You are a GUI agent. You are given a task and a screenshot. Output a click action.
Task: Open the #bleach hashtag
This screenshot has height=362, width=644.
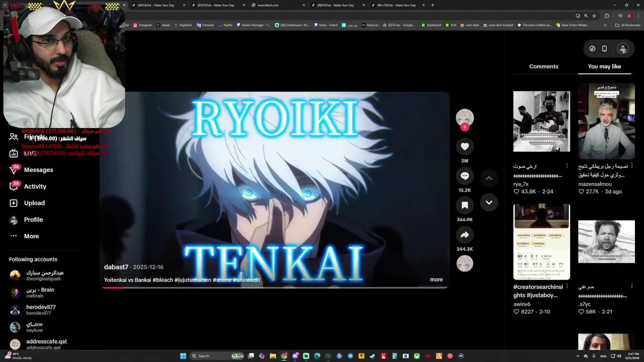pos(163,280)
